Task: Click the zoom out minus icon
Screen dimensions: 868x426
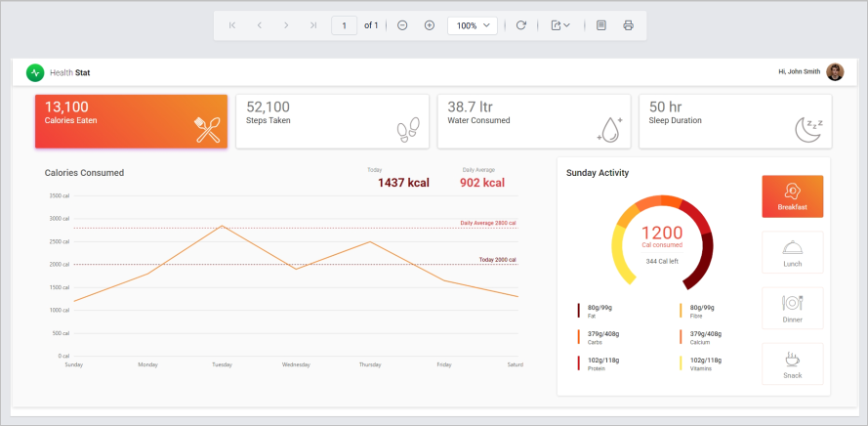Action: click(402, 25)
